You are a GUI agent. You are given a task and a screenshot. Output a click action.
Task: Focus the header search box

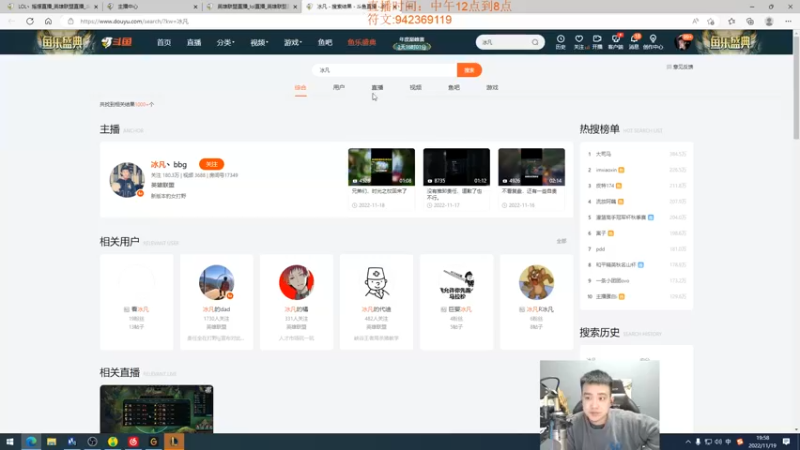pyautogui.click(x=505, y=42)
